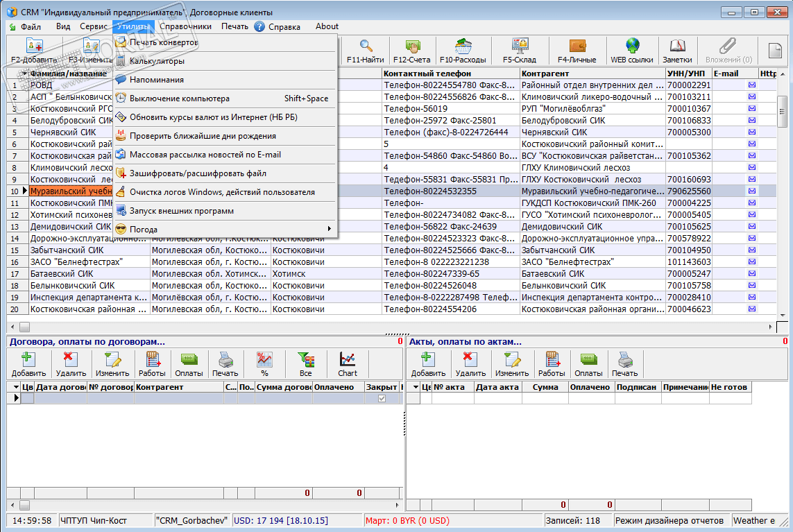The image size is (793, 532).
Task: Open Оплаты in contracts panel
Action: (189, 365)
